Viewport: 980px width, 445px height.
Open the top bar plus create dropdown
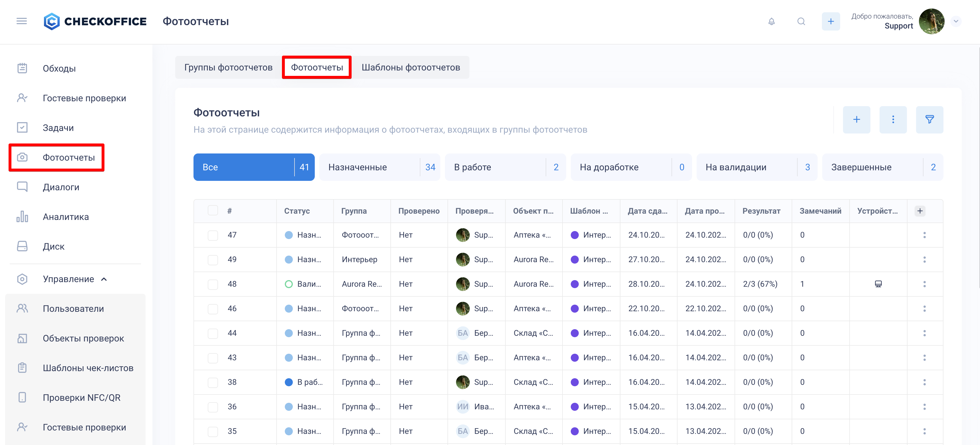[x=830, y=21]
